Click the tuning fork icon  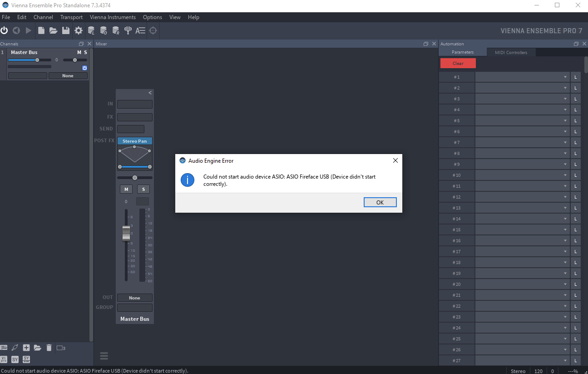pos(128,30)
